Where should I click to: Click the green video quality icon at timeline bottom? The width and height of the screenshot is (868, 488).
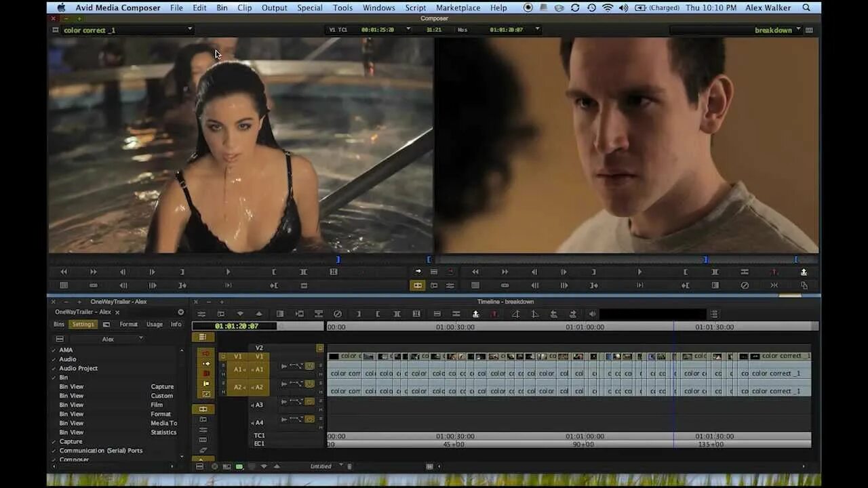pyautogui.click(x=239, y=466)
